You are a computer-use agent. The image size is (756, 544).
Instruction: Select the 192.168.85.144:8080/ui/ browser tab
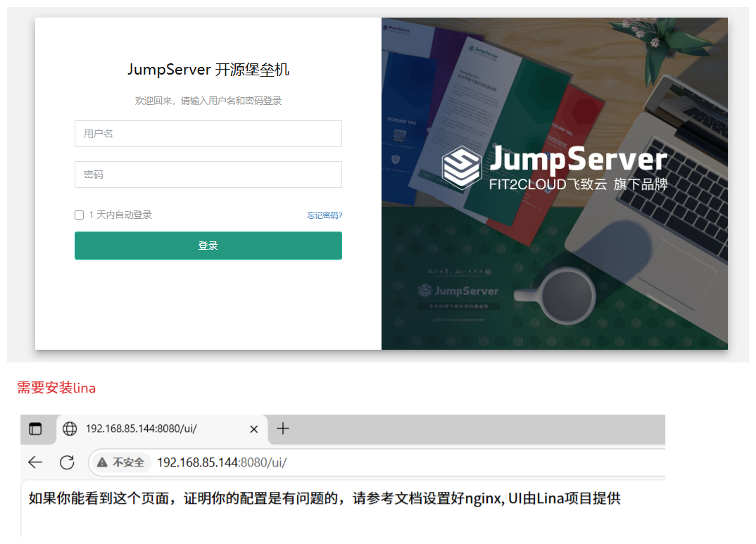point(161,429)
